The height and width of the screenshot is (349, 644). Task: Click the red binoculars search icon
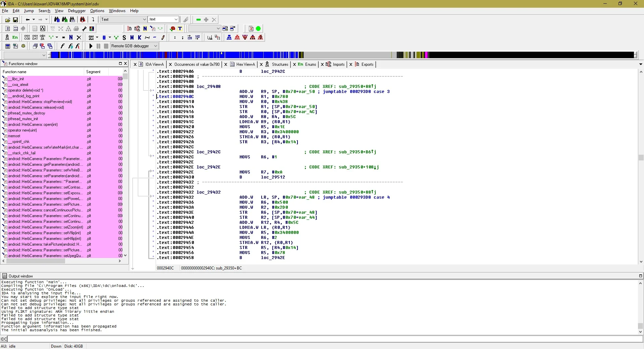click(x=83, y=19)
